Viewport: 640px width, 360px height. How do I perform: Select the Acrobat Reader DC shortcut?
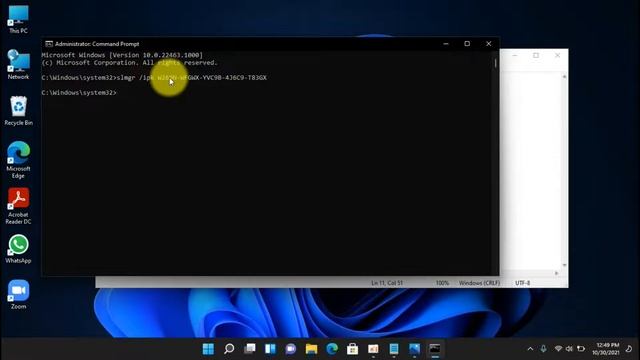[x=18, y=206]
